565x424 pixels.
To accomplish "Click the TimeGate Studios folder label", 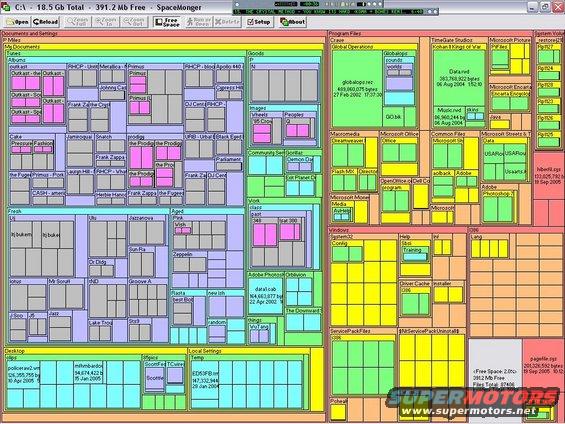I will (x=452, y=40).
